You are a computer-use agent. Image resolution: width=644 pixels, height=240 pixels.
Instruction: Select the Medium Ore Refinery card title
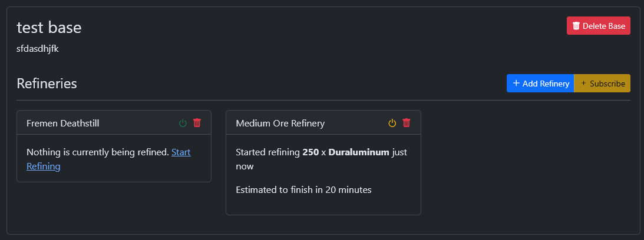[x=280, y=123]
